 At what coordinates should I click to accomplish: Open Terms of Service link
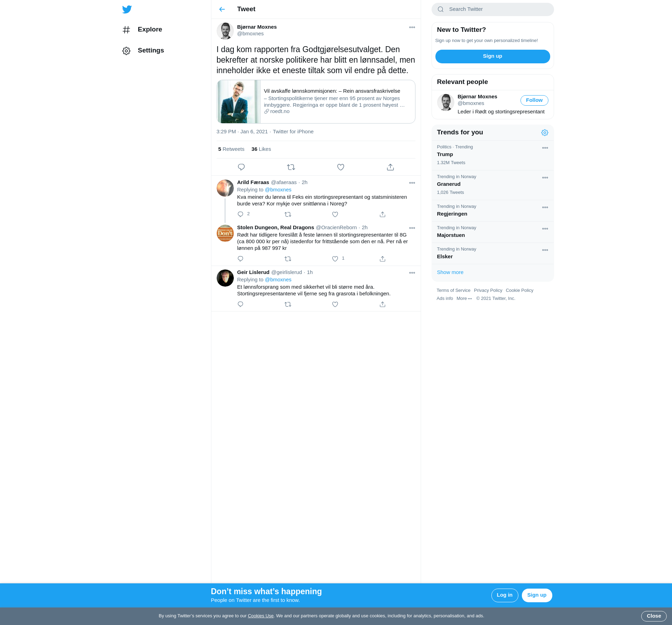[453, 290]
